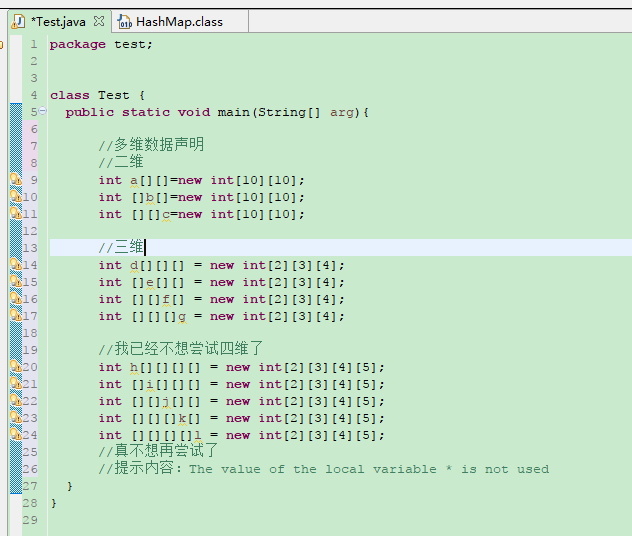Click the comment '//二维'
Viewport: 632px width, 536px height.
(x=121, y=162)
